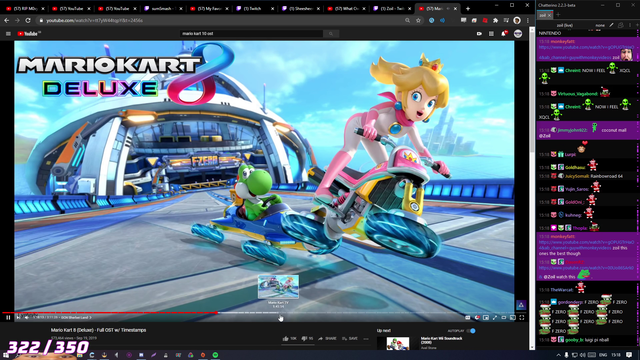Image resolution: width=640 pixels, height=360 pixels.
Task: Switch to the What Do browser tab
Action: (x=347, y=9)
